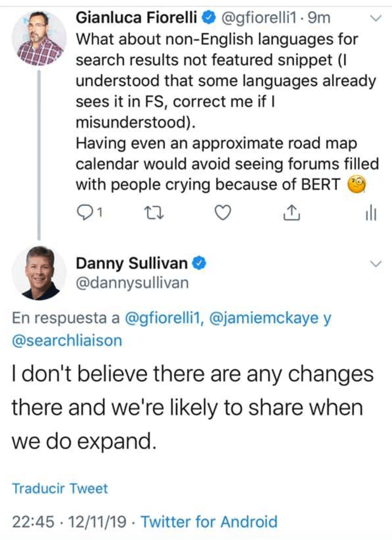Open the share icon on the tweet
Image resolution: width=392 pixels, height=540 pixels.
292,213
